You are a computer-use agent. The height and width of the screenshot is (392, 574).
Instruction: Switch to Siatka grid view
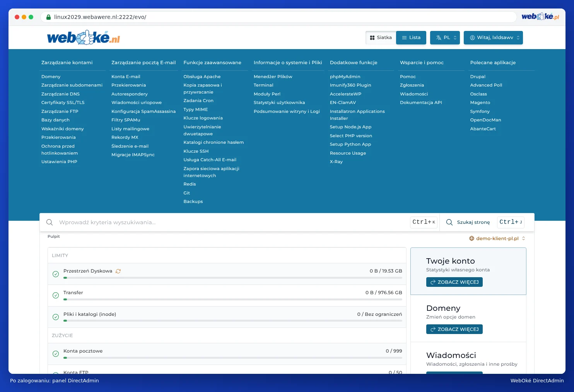pos(381,37)
